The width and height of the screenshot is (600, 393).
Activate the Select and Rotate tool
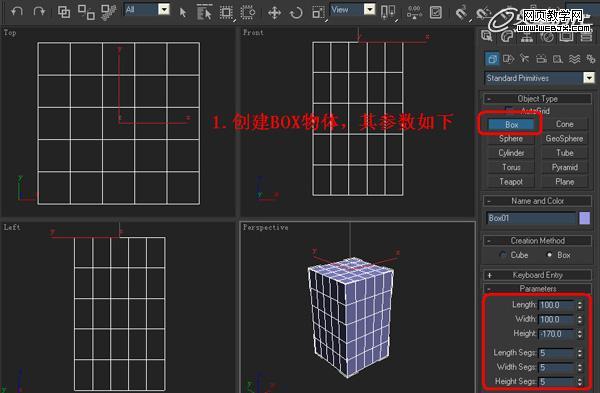296,13
